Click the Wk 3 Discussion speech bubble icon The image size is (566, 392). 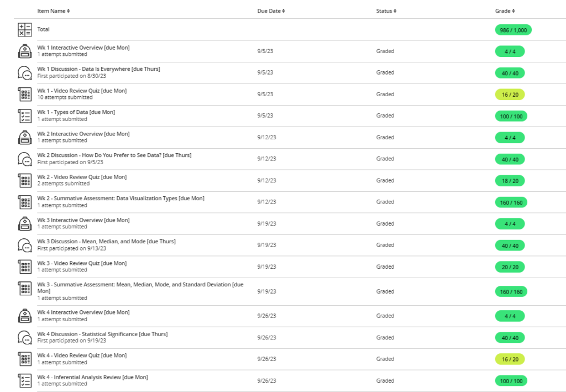point(25,245)
